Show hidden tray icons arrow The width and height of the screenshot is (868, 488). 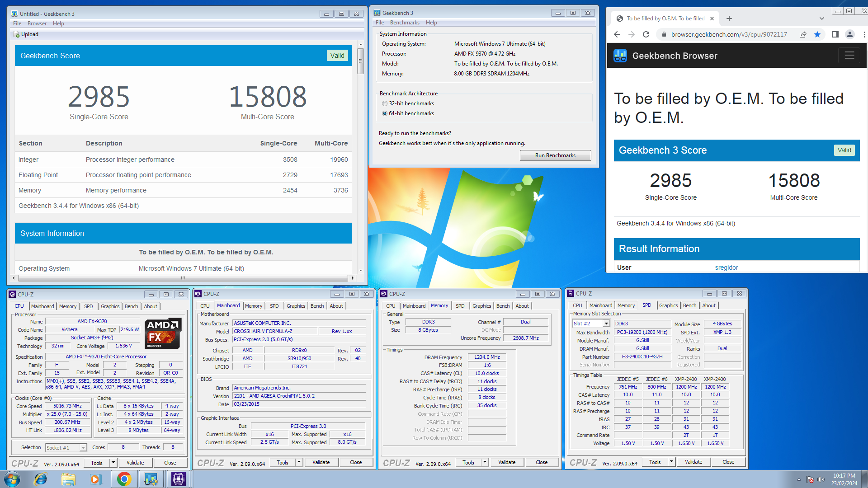799,479
